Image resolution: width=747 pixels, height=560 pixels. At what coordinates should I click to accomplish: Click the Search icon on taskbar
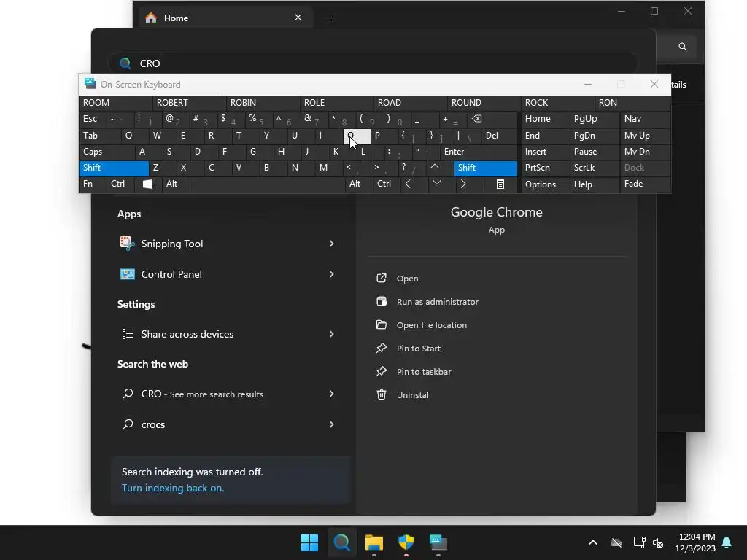point(341,542)
